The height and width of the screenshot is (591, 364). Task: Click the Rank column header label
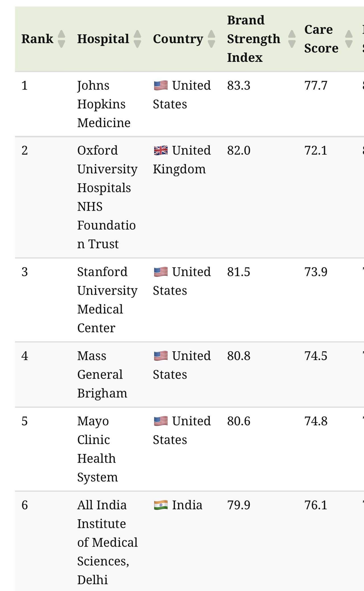point(37,39)
